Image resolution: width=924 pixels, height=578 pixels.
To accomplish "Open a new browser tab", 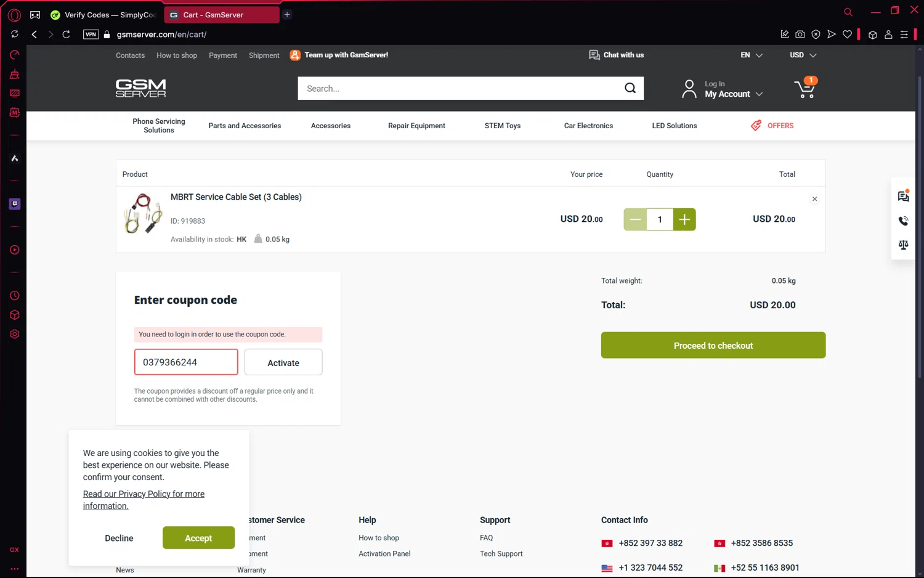I will (x=287, y=15).
